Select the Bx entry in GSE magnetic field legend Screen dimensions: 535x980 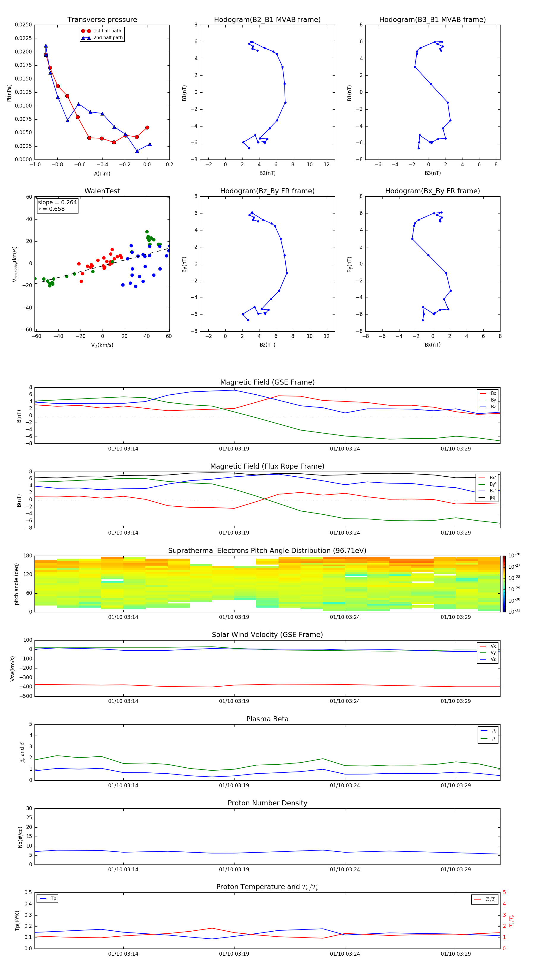[x=488, y=393]
